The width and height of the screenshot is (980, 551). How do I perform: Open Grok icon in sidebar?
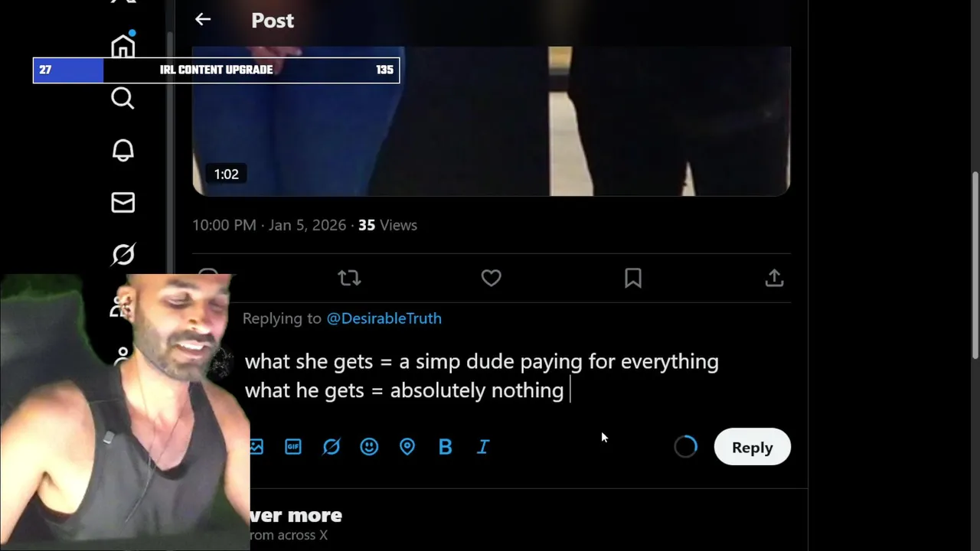click(123, 254)
